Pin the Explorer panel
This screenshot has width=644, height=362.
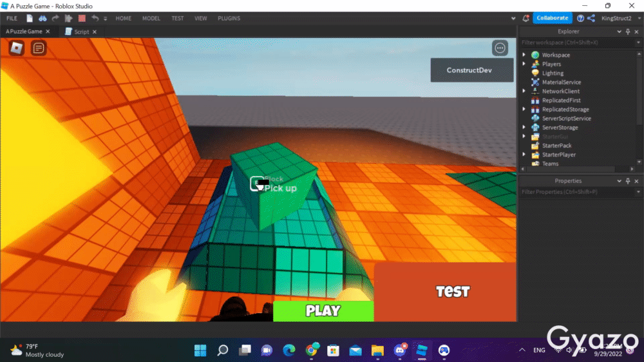point(627,32)
